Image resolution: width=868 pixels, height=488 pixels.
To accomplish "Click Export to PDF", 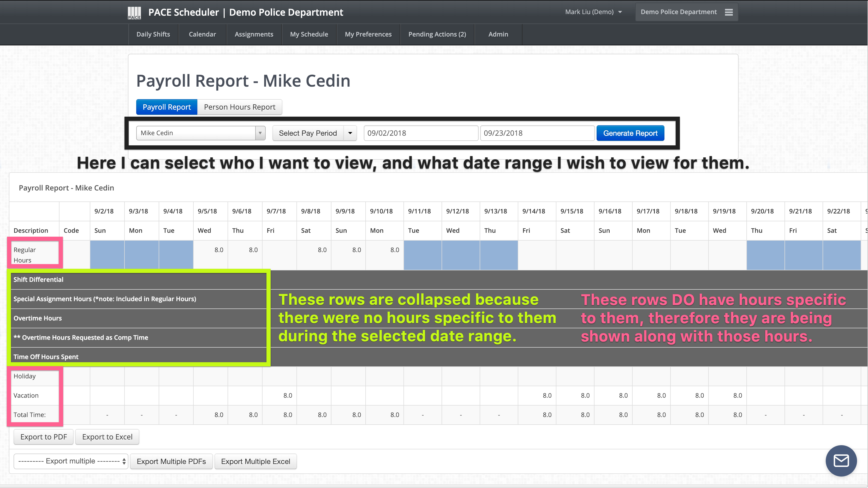I will [x=44, y=437].
